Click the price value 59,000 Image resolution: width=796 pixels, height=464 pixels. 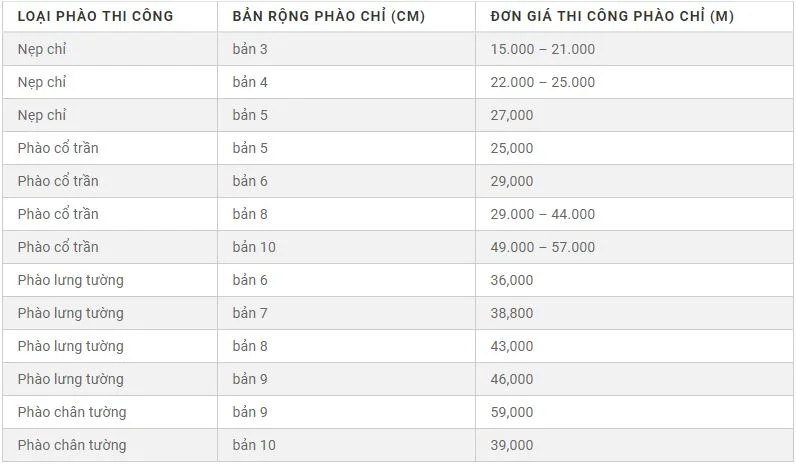tap(512, 412)
